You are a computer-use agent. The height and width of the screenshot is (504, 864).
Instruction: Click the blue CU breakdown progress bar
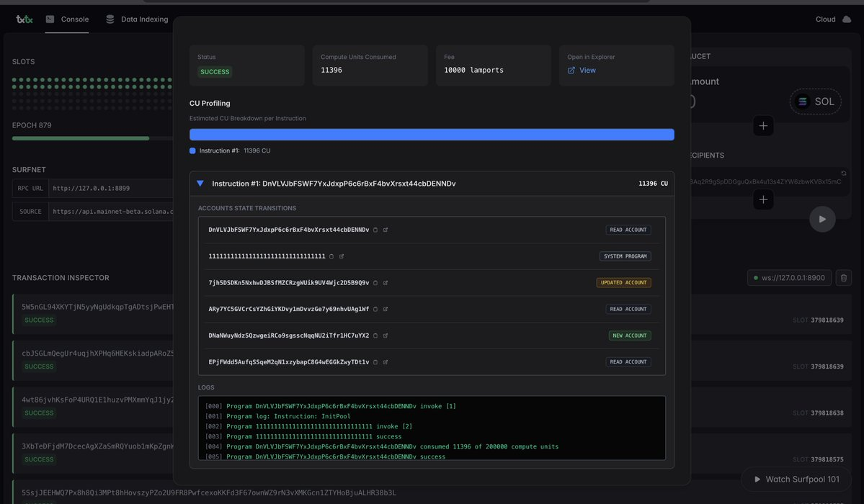[x=432, y=134]
